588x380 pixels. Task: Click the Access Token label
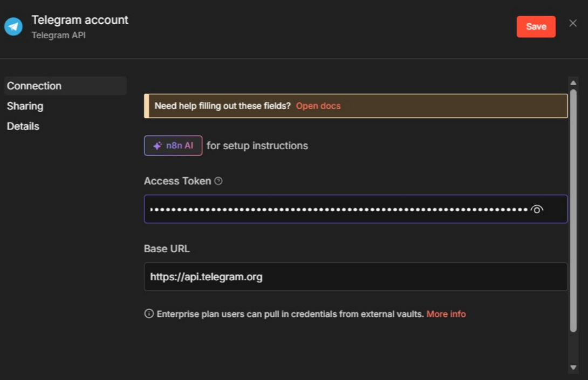point(178,181)
